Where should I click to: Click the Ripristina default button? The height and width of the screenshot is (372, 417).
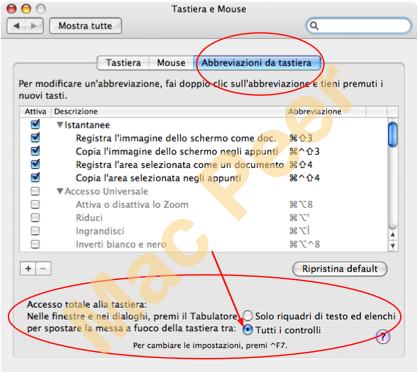coord(340,269)
